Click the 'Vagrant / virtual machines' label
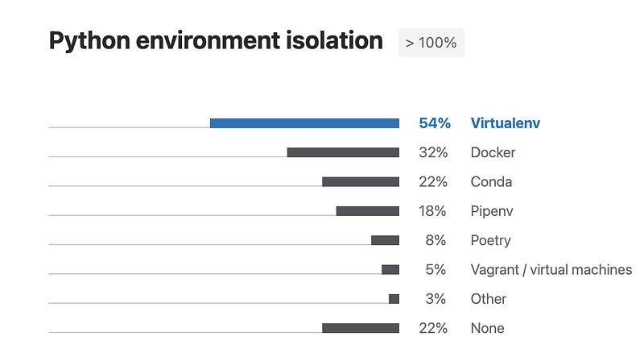Image resolution: width=644 pixels, height=353 pixels. point(551,269)
